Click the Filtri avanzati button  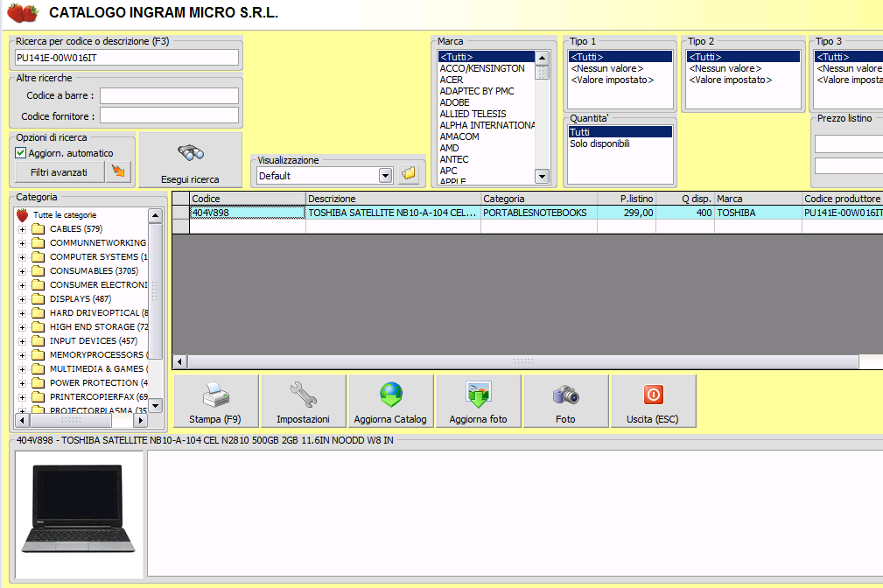pyautogui.click(x=60, y=172)
